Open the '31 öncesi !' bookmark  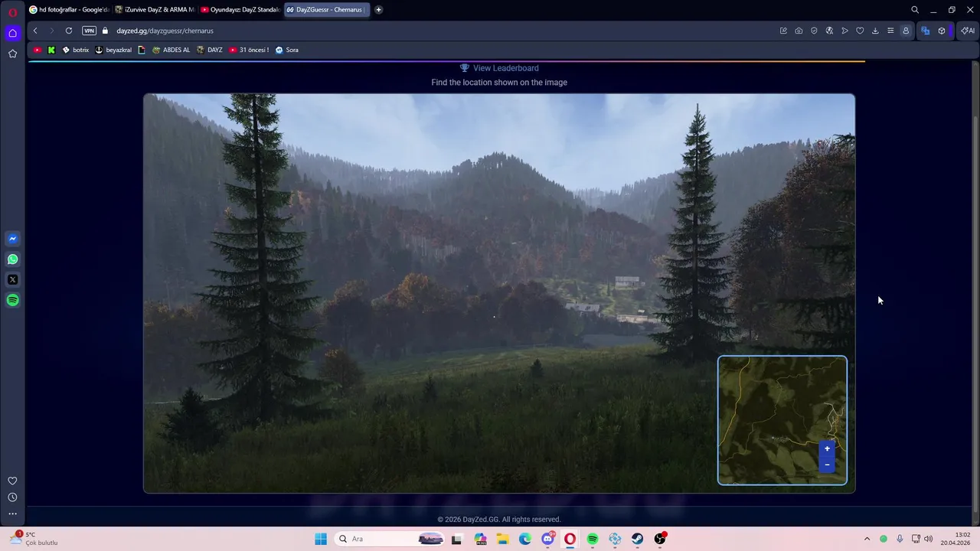(x=249, y=50)
